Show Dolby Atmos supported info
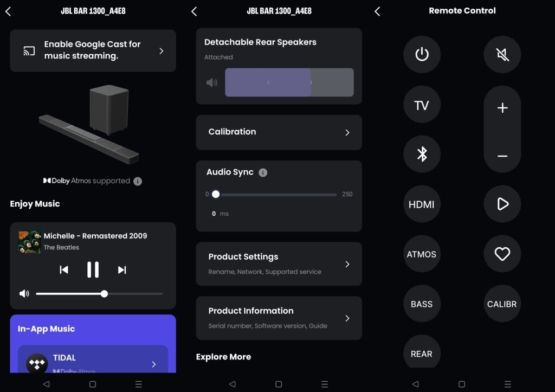 pos(138,181)
